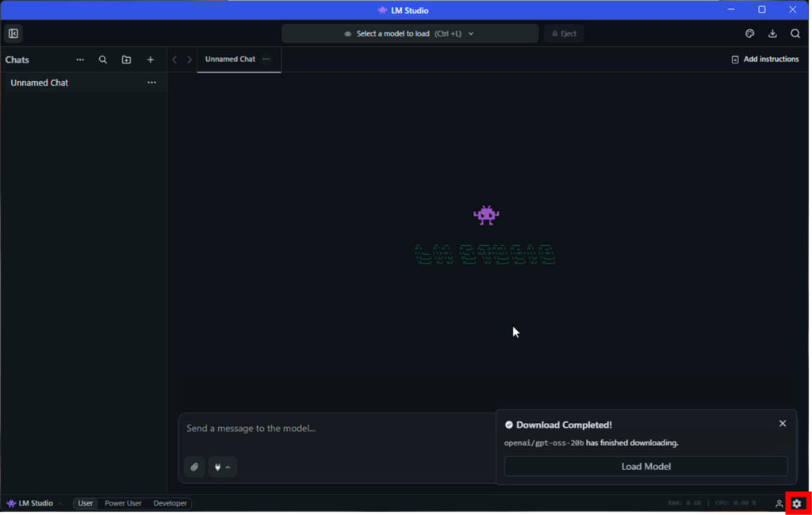Switch to Power User mode

tap(123, 503)
